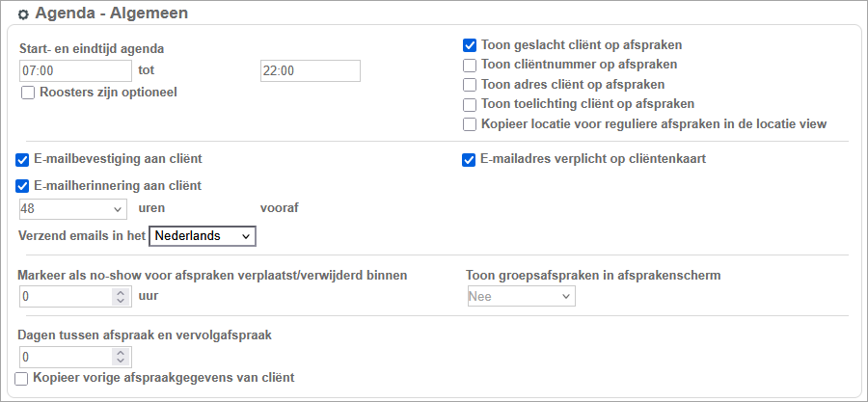Disable Toon geslacht cliënt op afspraken
This screenshot has height=402, width=868.
(470, 45)
